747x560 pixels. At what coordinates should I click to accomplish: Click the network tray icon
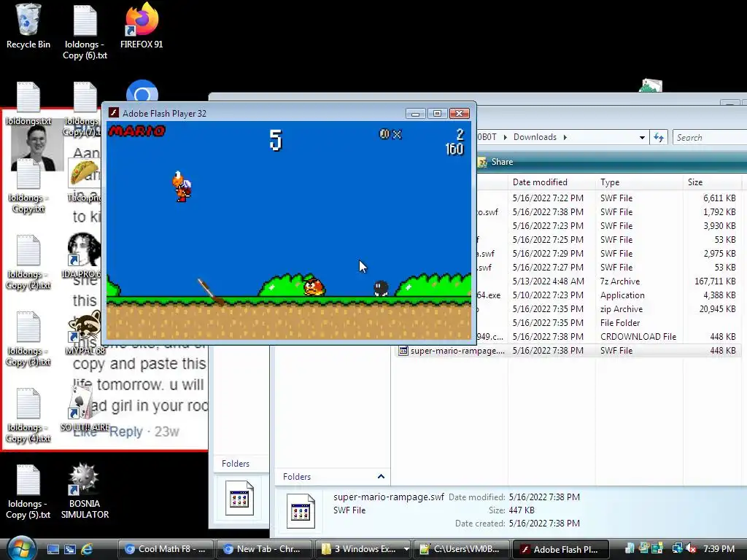coord(676,548)
